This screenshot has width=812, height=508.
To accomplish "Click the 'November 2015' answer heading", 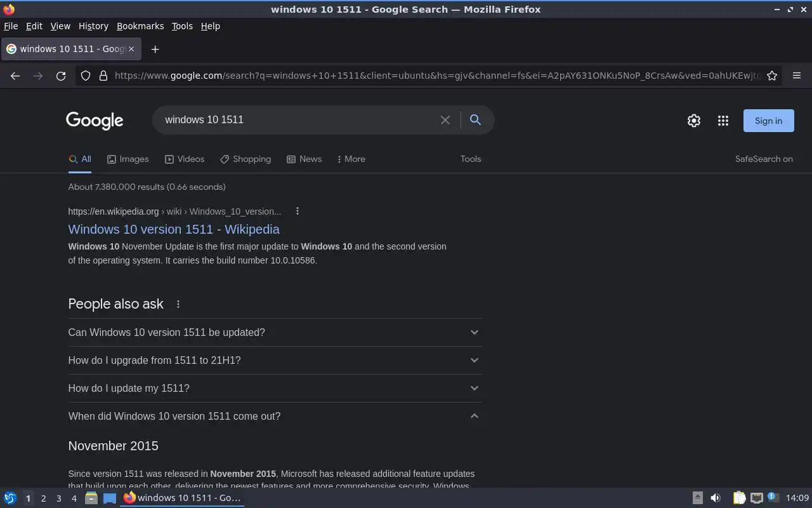I will (x=114, y=446).
